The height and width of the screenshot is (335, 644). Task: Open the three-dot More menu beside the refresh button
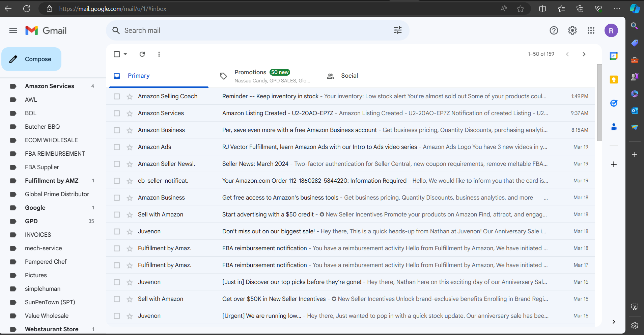pos(159,54)
